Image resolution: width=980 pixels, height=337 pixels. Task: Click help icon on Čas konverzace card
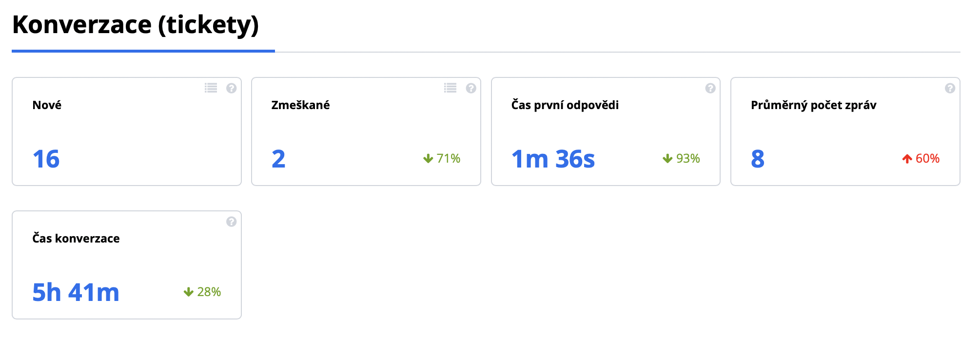tap(232, 222)
